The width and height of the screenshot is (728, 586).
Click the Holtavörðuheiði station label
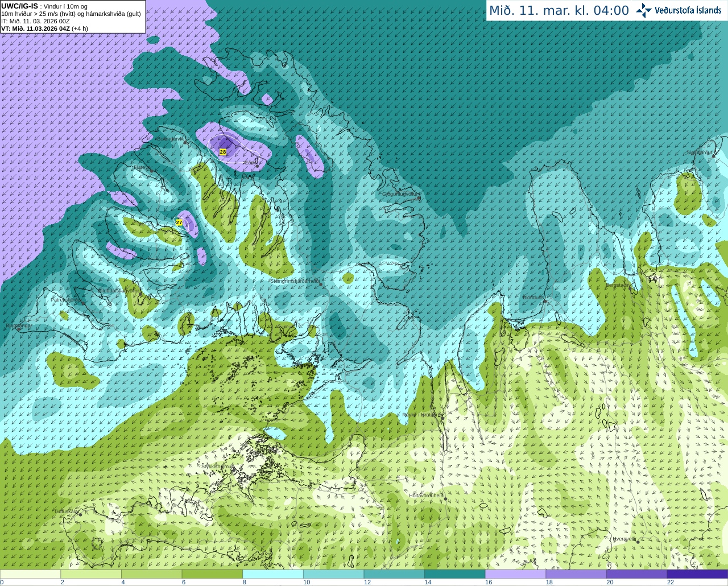pos(427,496)
